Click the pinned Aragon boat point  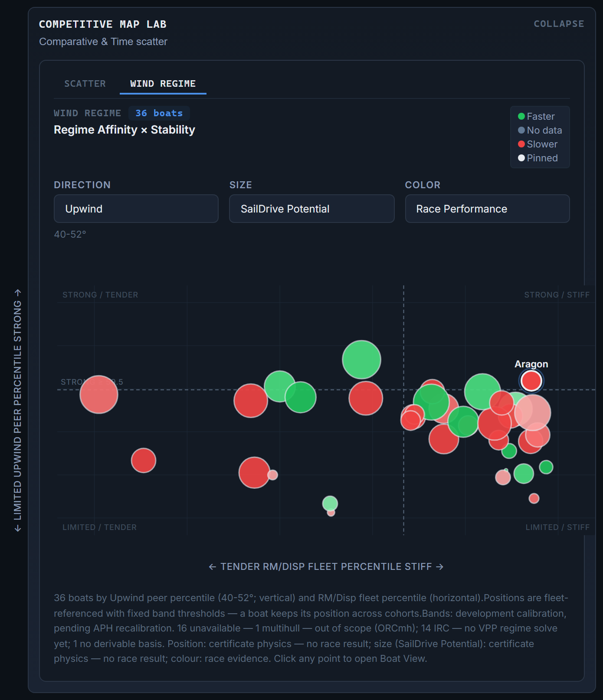pyautogui.click(x=531, y=381)
